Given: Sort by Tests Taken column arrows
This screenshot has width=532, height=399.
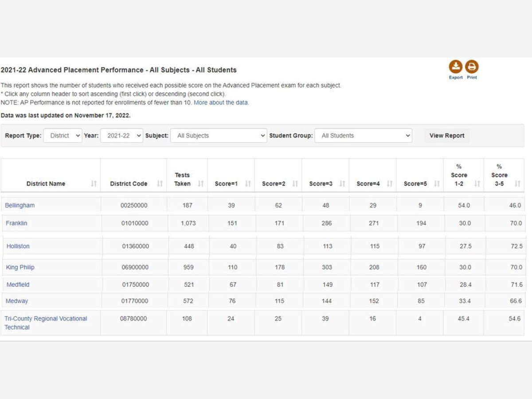Looking at the screenshot, I should click(201, 184).
